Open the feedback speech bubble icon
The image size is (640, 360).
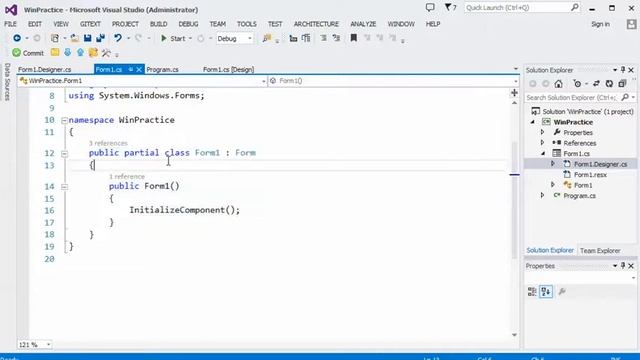pyautogui.click(x=430, y=7)
